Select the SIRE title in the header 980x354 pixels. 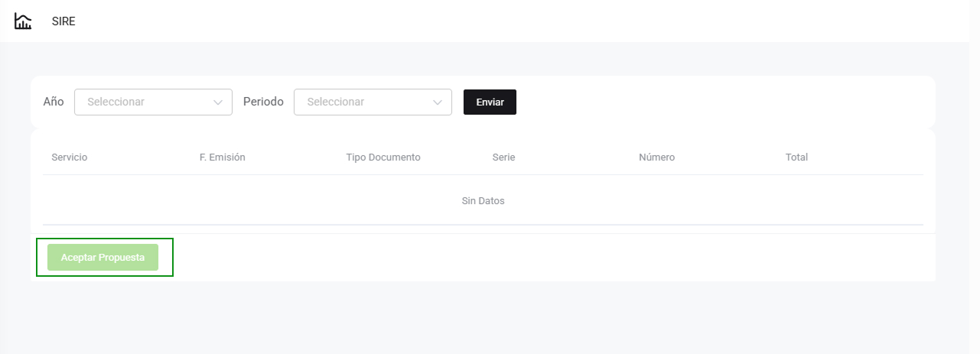tap(63, 21)
